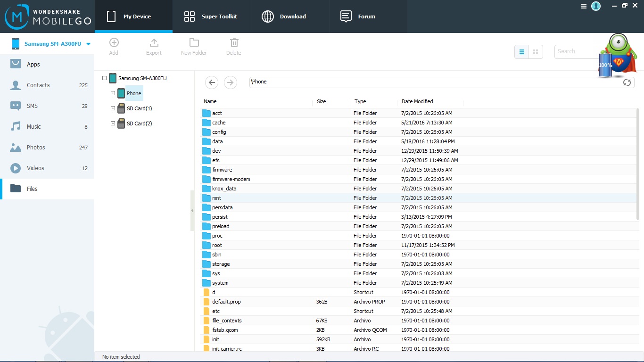Open the Forum tab
The image size is (644, 362).
point(368,16)
